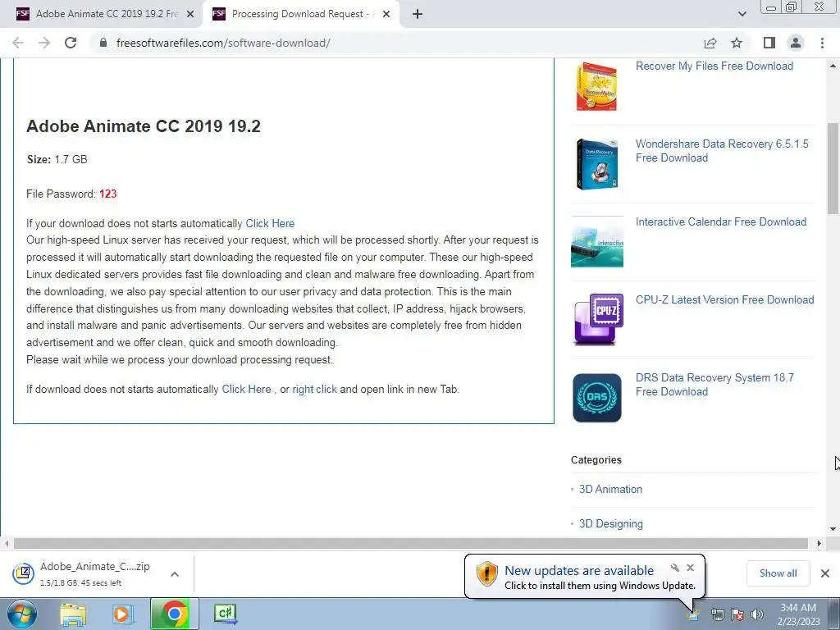Open Windows Explorer from taskbar
Image resolution: width=840 pixels, height=630 pixels.
[x=73, y=614]
